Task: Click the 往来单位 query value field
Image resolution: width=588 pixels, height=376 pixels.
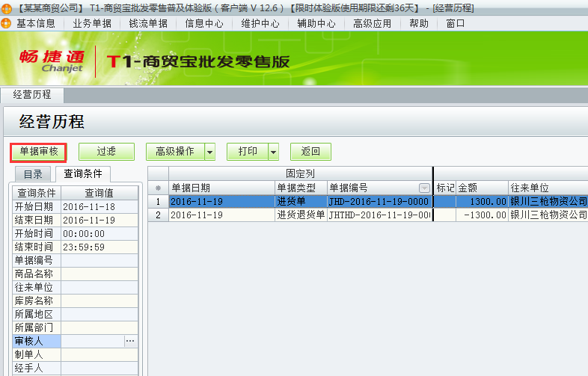Action: point(99,288)
